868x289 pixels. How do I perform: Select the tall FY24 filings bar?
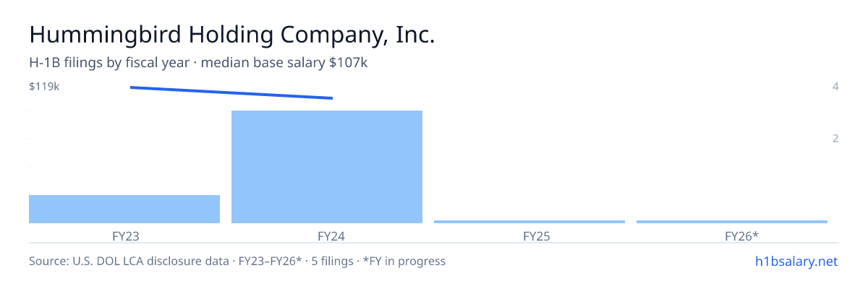point(327,167)
